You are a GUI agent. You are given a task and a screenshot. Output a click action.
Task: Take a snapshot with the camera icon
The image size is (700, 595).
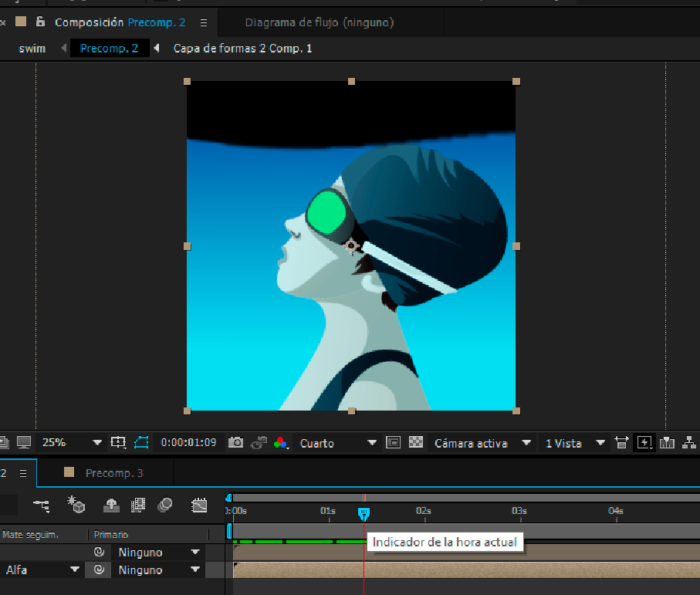click(235, 442)
